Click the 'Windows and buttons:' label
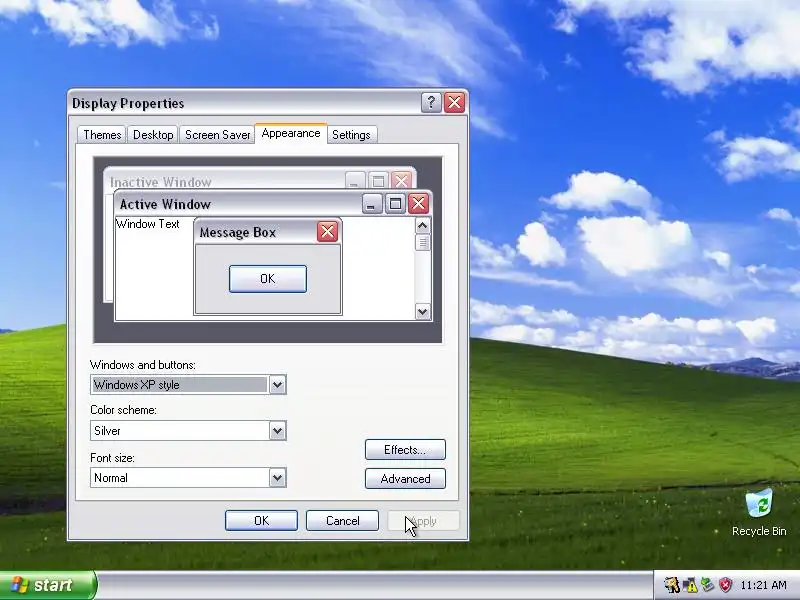This screenshot has width=800, height=600. (x=143, y=365)
